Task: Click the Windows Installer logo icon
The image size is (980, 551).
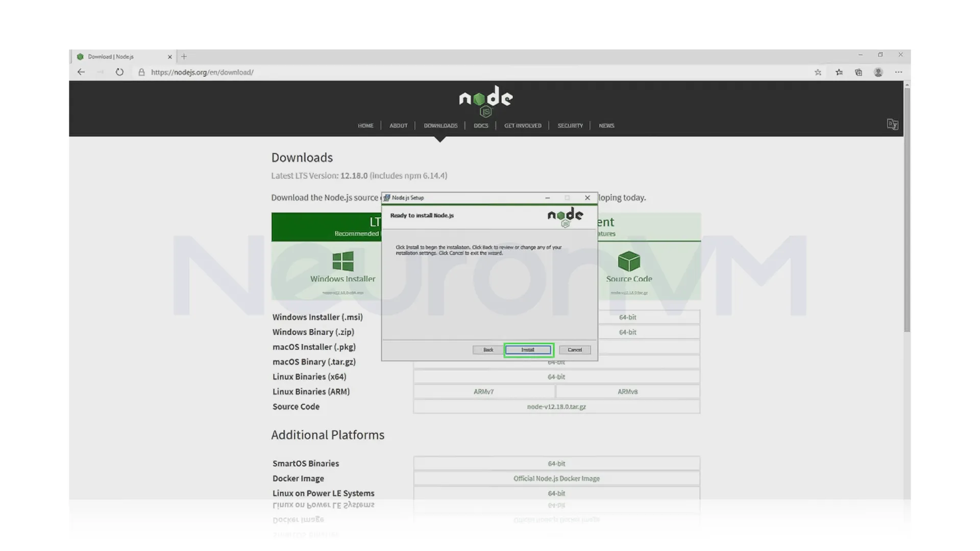Action: point(342,261)
